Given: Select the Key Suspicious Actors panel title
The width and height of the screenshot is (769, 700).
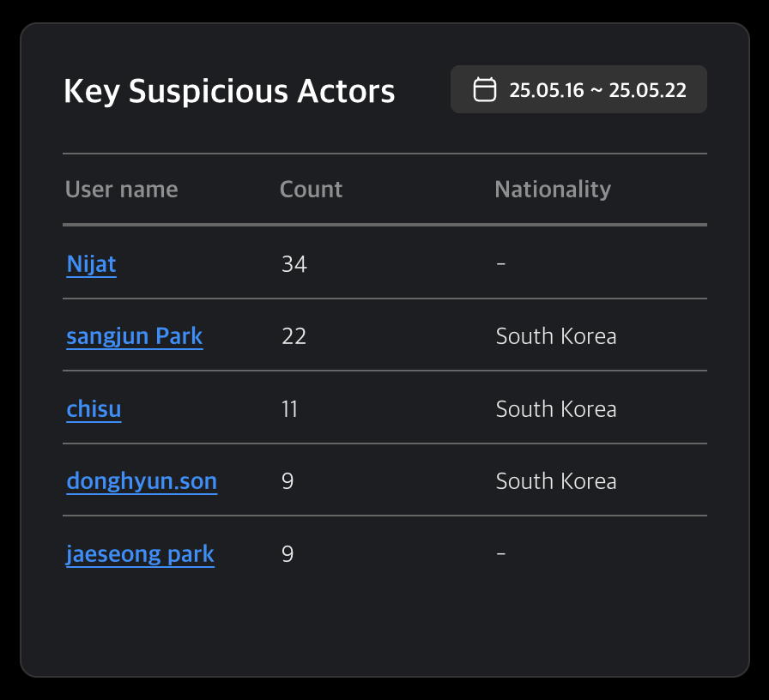Looking at the screenshot, I should click(x=229, y=91).
